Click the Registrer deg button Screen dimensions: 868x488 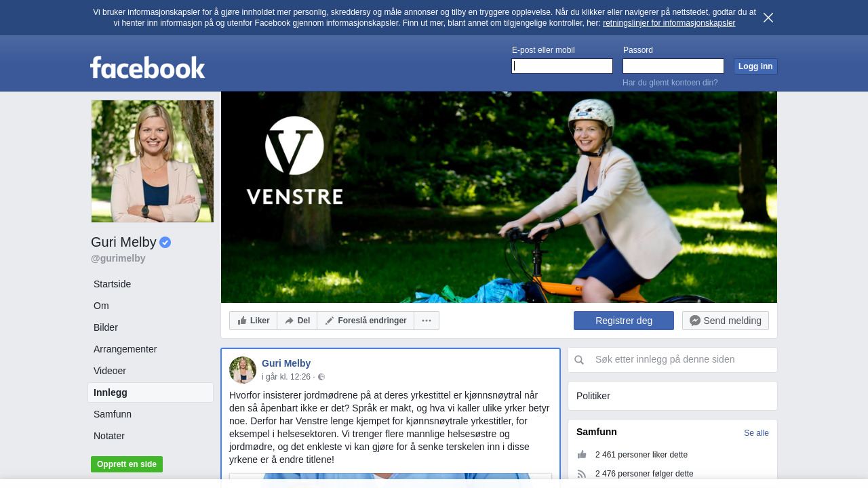point(624,321)
